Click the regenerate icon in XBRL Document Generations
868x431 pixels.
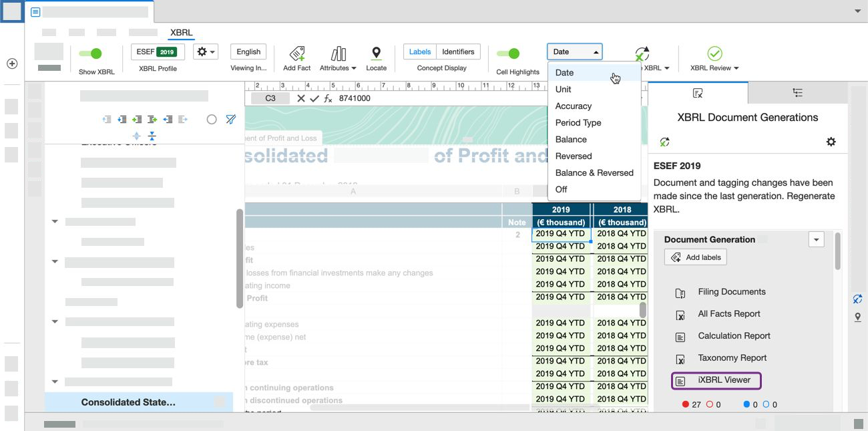(664, 142)
